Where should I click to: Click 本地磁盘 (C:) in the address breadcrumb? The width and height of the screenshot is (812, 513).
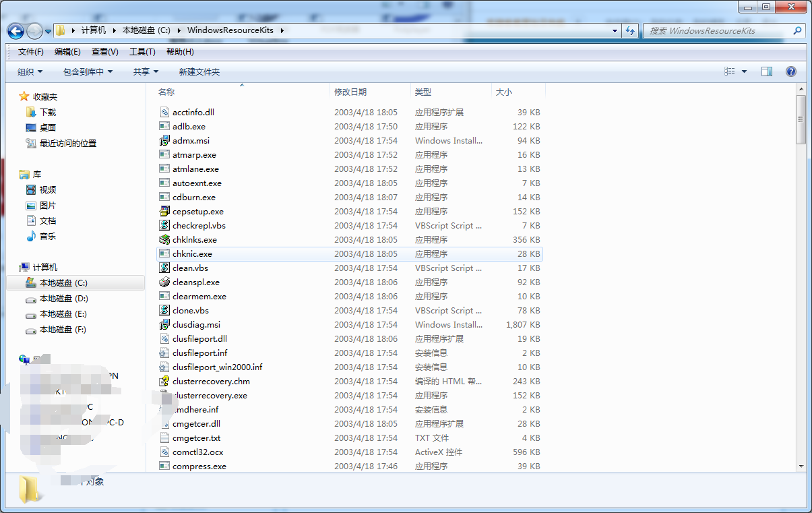(146, 30)
